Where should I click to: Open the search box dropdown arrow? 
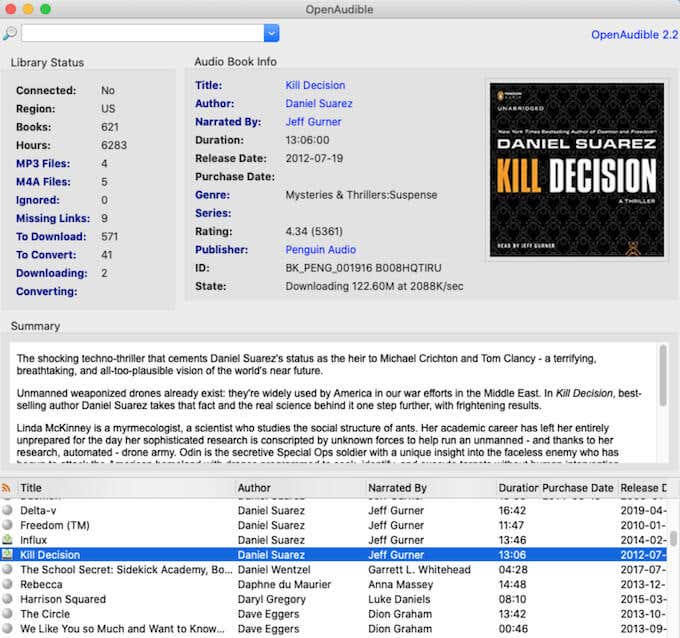(271, 33)
